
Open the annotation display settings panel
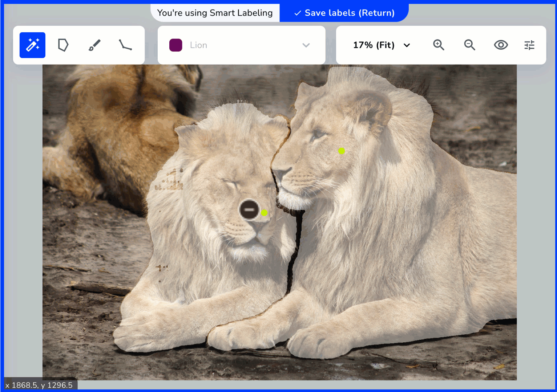pos(529,45)
